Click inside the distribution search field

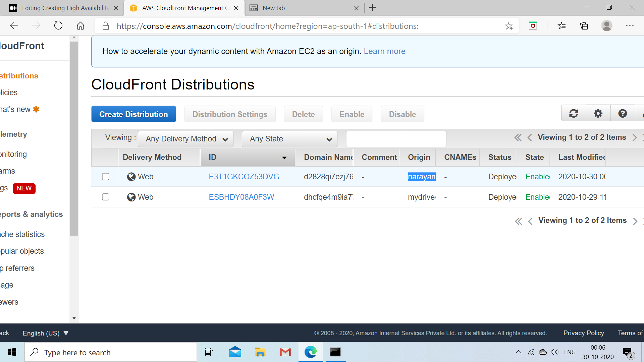(396, 139)
